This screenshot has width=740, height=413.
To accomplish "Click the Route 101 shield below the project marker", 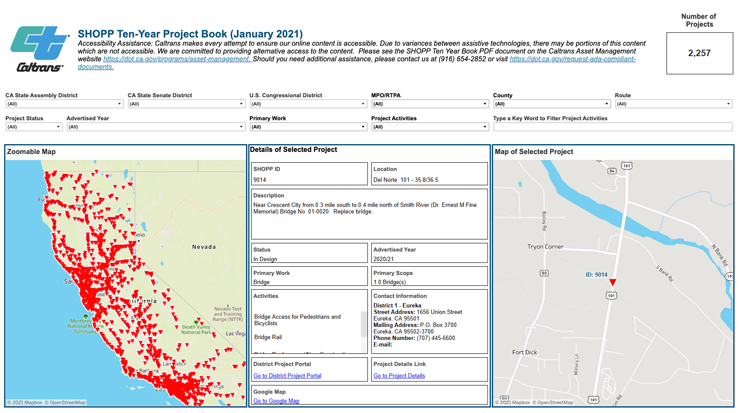I will click(x=611, y=295).
